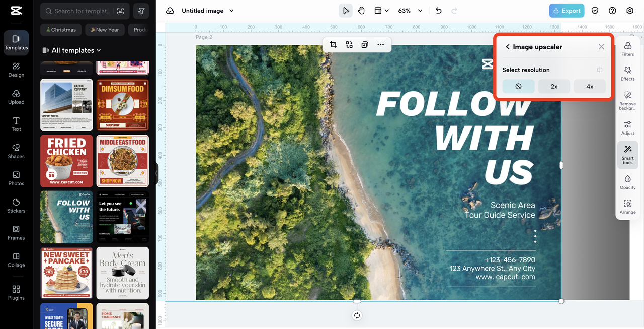Open the Effects panel
The width and height of the screenshot is (644, 329).
[628, 74]
